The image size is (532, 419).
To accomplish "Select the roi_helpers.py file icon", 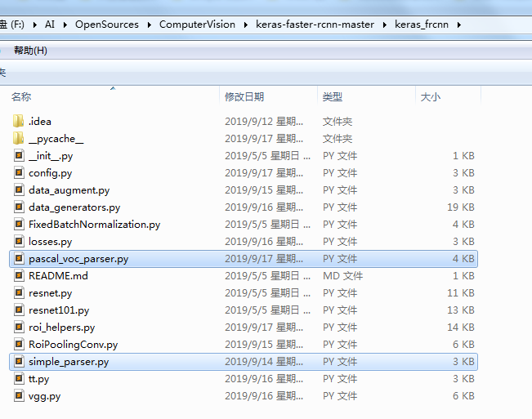I will pos(19,328).
